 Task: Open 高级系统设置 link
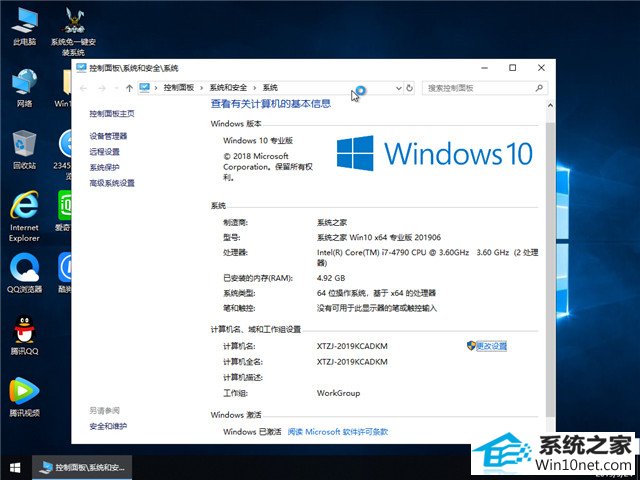coord(112,182)
